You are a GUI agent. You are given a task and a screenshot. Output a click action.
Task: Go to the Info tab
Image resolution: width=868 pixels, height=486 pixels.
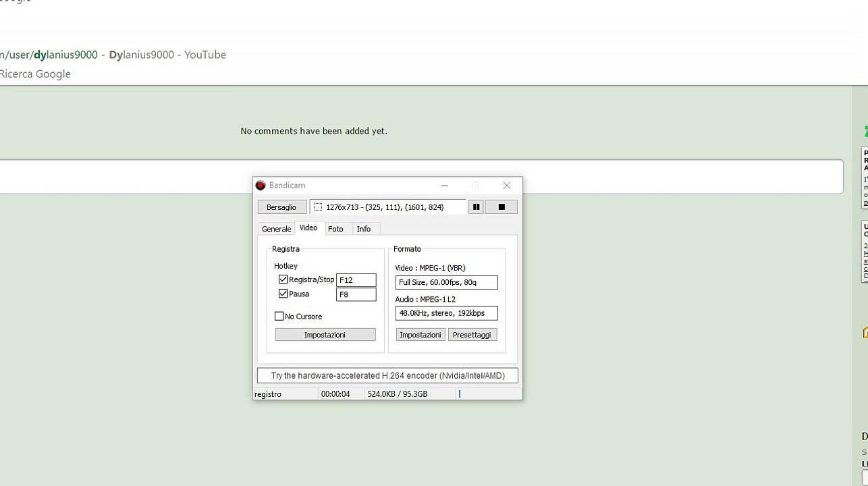coord(364,229)
